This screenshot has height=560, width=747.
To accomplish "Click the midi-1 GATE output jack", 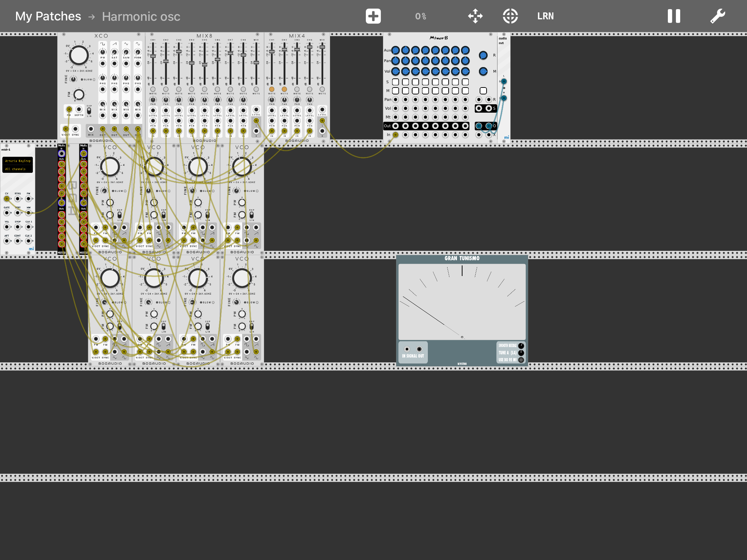I will [7, 213].
